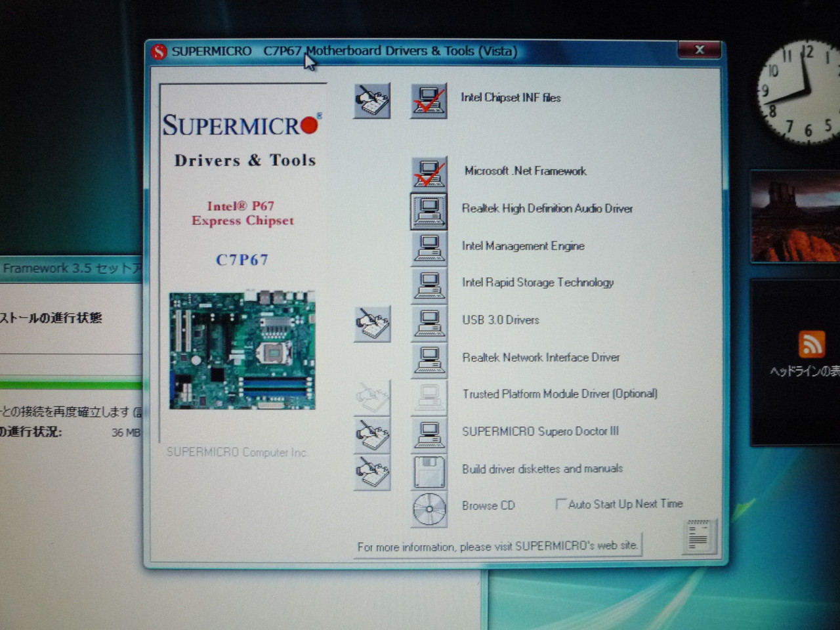Close the Supermicro Drivers & Tools window
The width and height of the screenshot is (840, 630).
pyautogui.click(x=699, y=50)
